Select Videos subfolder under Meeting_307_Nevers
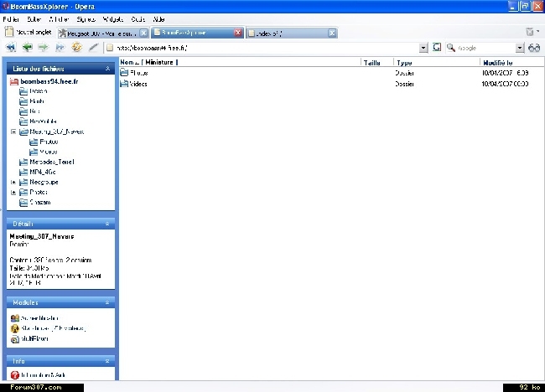This screenshot has width=545, height=392. (x=49, y=152)
